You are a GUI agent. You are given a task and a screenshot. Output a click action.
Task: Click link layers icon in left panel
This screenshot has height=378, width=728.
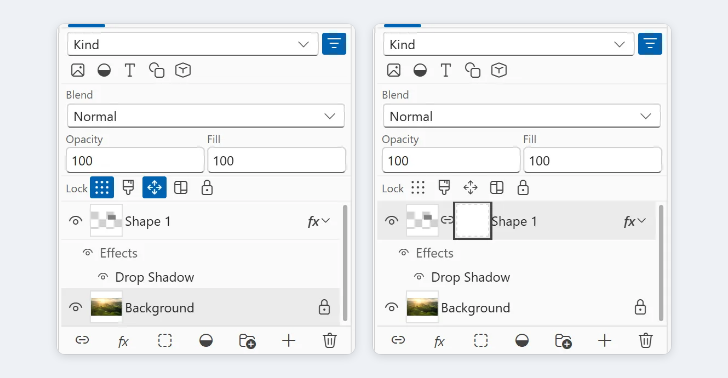click(82, 340)
